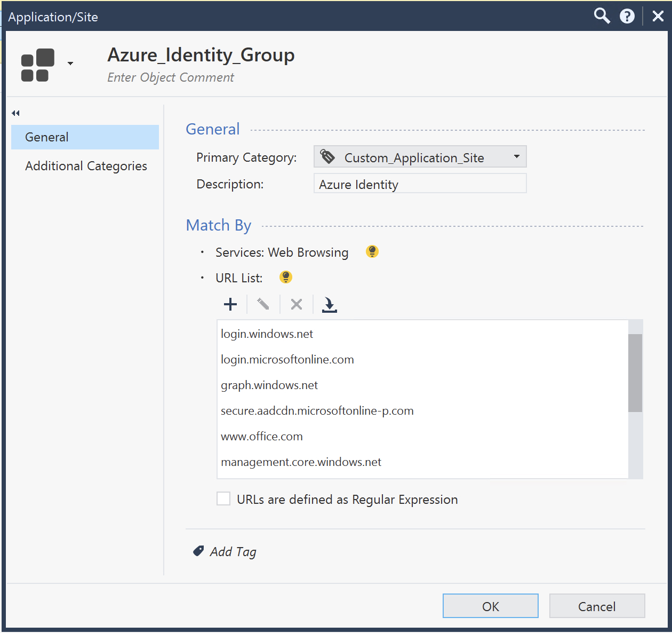Click the Services: Web Browsing text
Screen dimensions: 672x633
(x=282, y=252)
